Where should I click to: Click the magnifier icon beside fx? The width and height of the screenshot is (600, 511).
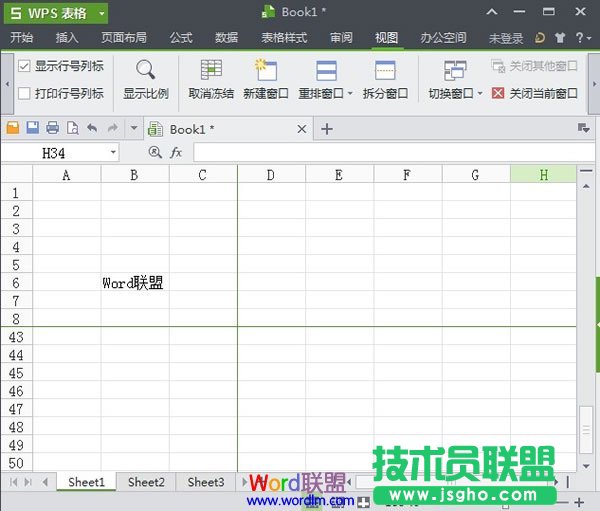pos(155,152)
